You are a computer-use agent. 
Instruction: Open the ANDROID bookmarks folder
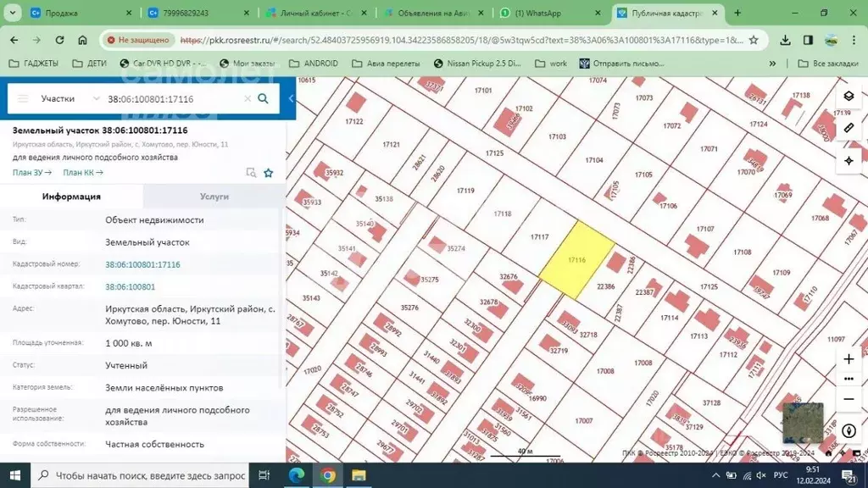314,64
